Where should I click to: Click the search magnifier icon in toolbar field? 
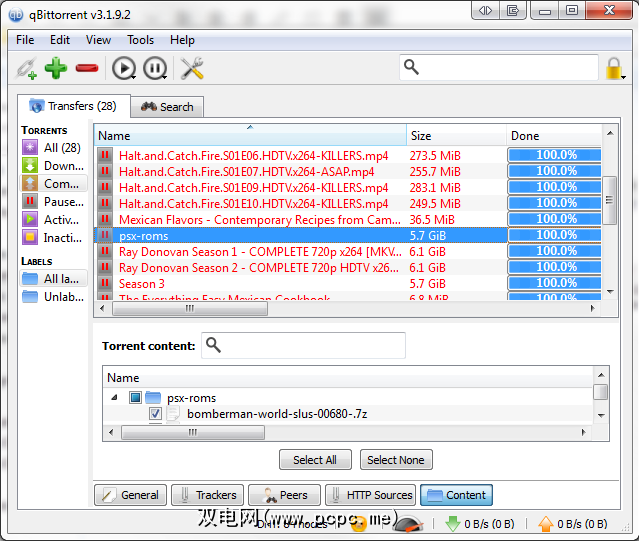411,67
